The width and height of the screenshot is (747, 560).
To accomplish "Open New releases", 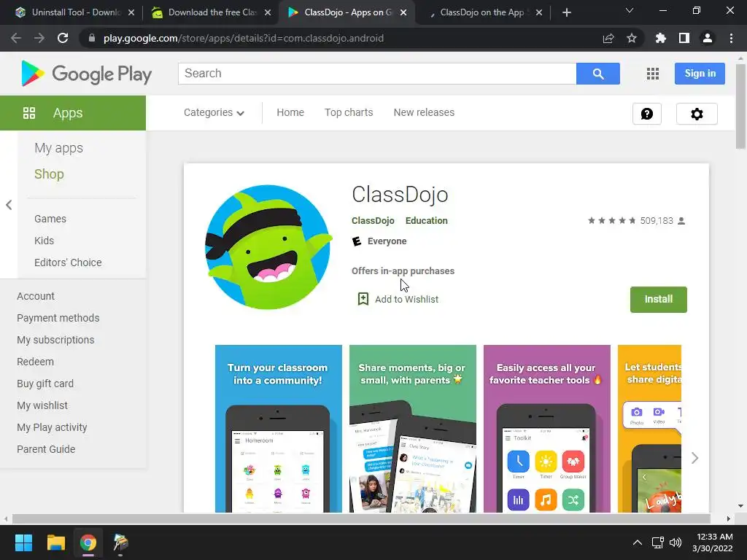I will [424, 112].
